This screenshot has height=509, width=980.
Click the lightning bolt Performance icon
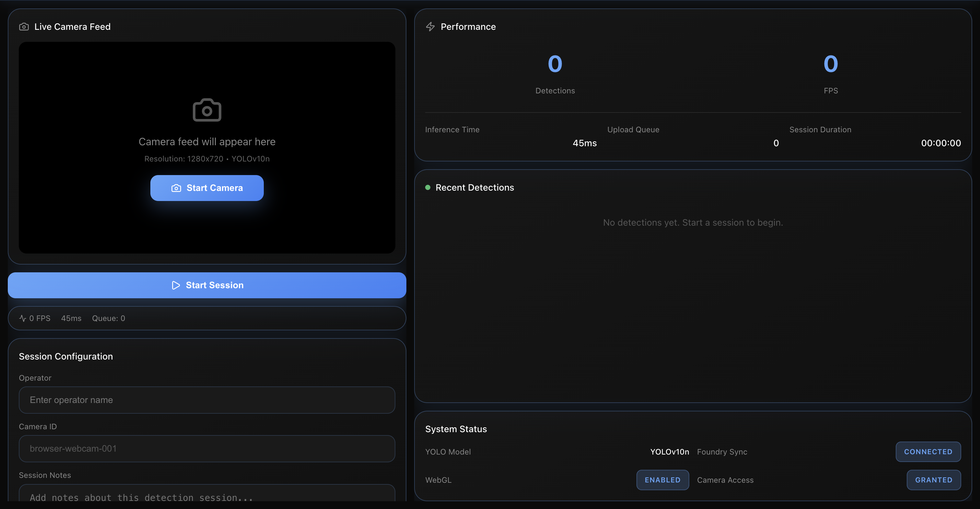pyautogui.click(x=430, y=27)
